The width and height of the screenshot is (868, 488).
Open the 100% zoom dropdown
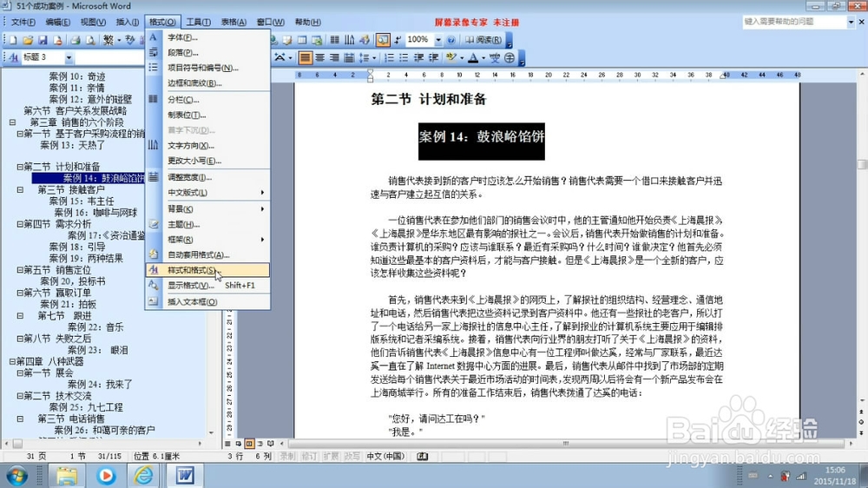click(x=437, y=40)
